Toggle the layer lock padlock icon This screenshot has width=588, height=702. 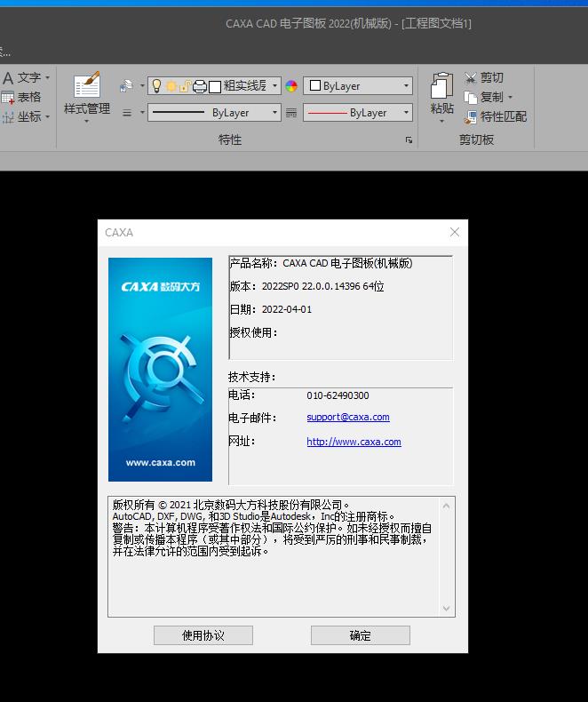[185, 86]
